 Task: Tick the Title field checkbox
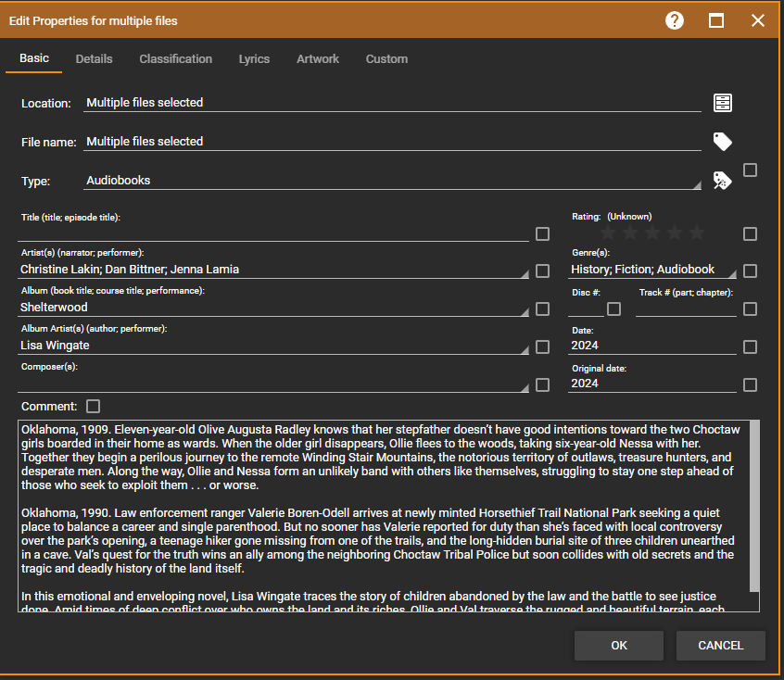coord(543,233)
